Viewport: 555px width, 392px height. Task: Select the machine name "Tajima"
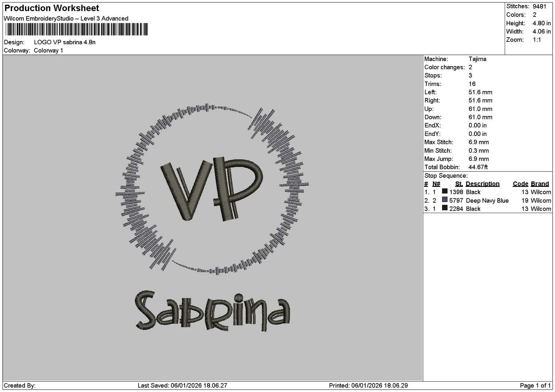click(477, 59)
